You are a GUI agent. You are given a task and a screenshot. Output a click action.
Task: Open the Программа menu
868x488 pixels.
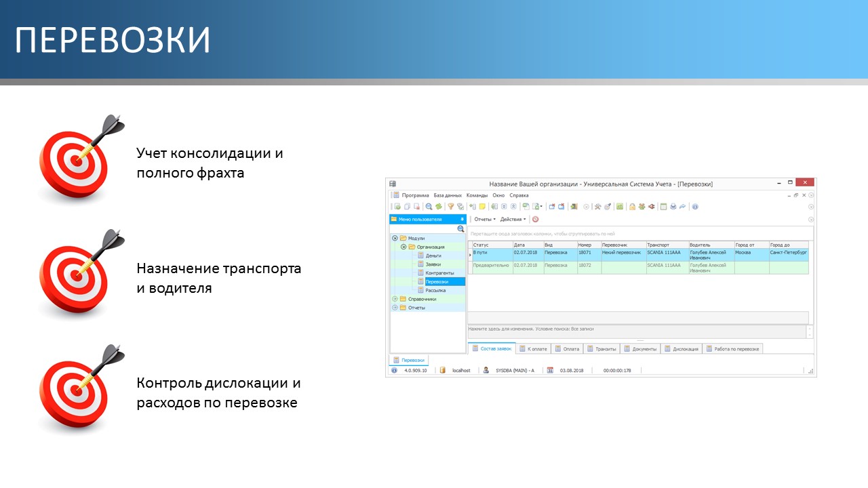(415, 195)
